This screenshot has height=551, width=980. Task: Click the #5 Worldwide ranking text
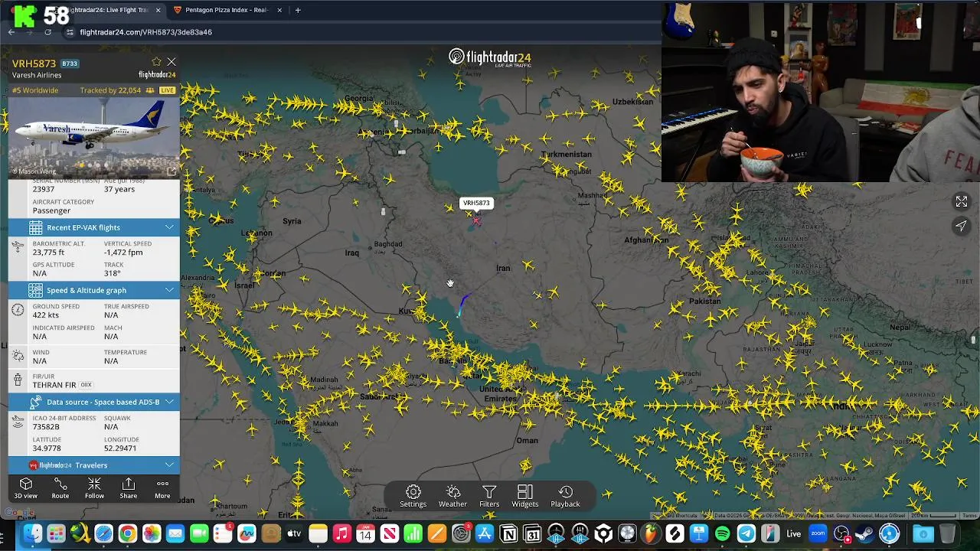(x=35, y=90)
